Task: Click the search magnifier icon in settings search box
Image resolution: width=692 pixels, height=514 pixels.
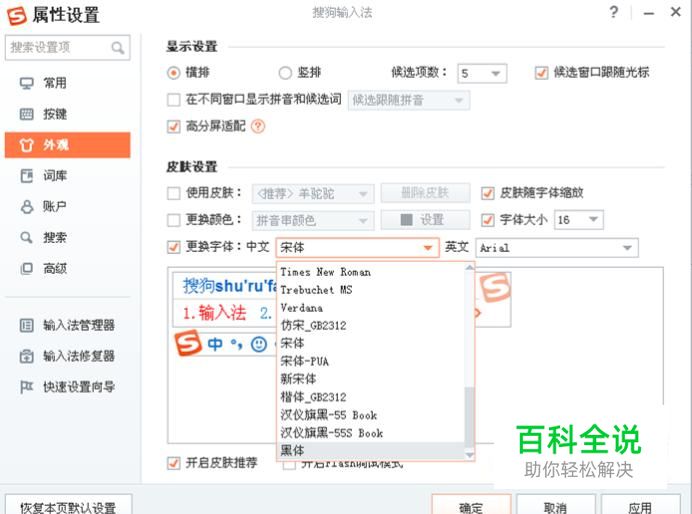Action: point(117,48)
